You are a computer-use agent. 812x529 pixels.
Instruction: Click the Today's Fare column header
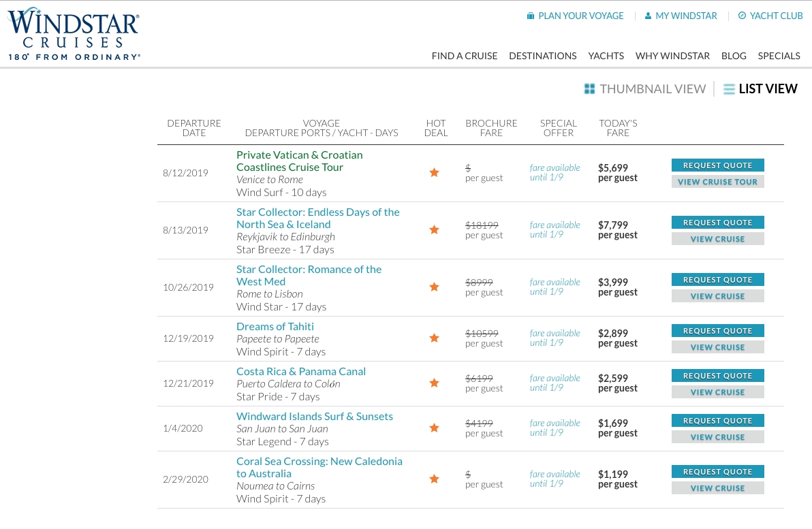[x=618, y=128]
